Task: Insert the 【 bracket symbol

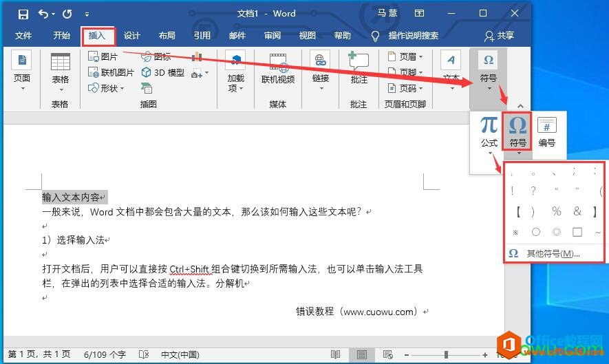Action: (517, 212)
